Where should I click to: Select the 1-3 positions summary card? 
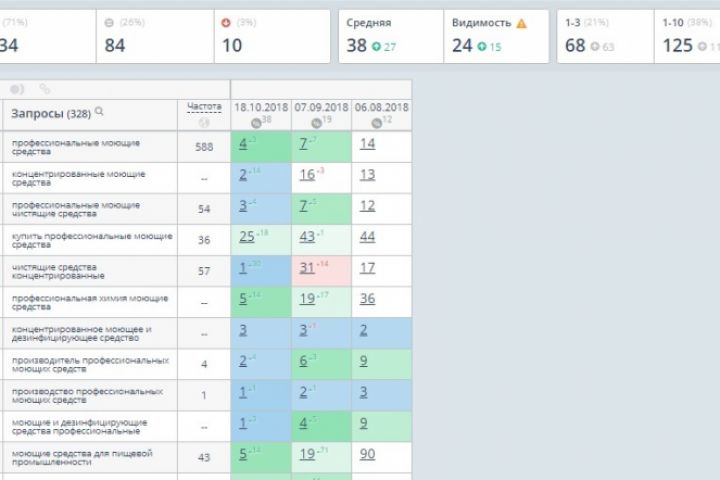pyautogui.click(x=601, y=36)
